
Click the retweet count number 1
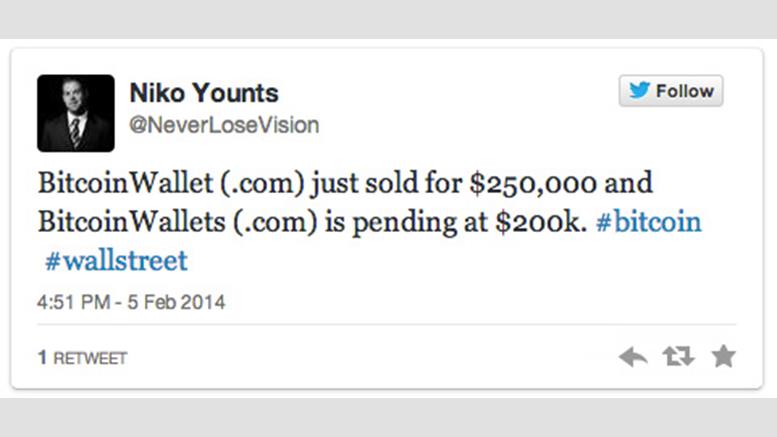point(43,357)
